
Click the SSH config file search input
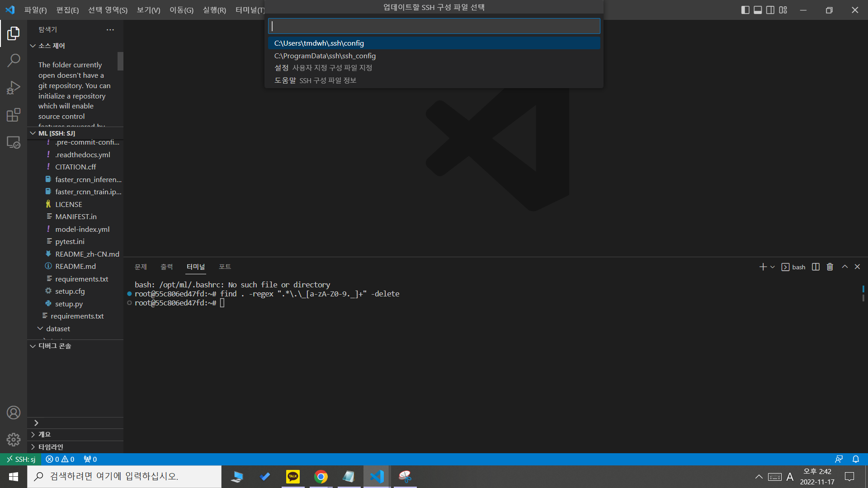[x=434, y=26]
